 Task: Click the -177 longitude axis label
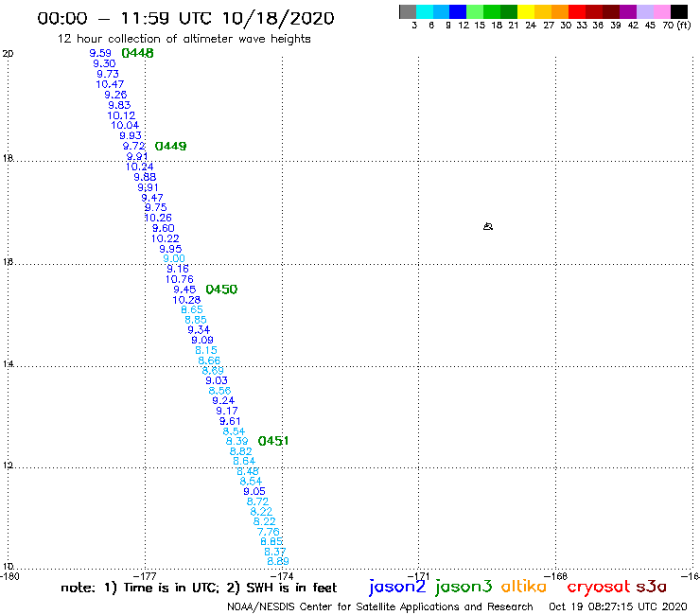click(145, 576)
